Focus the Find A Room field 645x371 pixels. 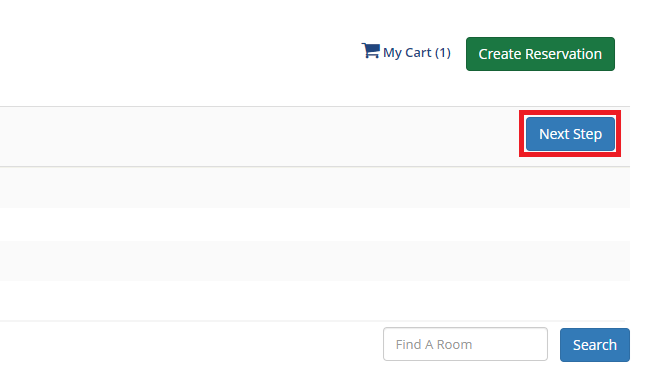(465, 344)
